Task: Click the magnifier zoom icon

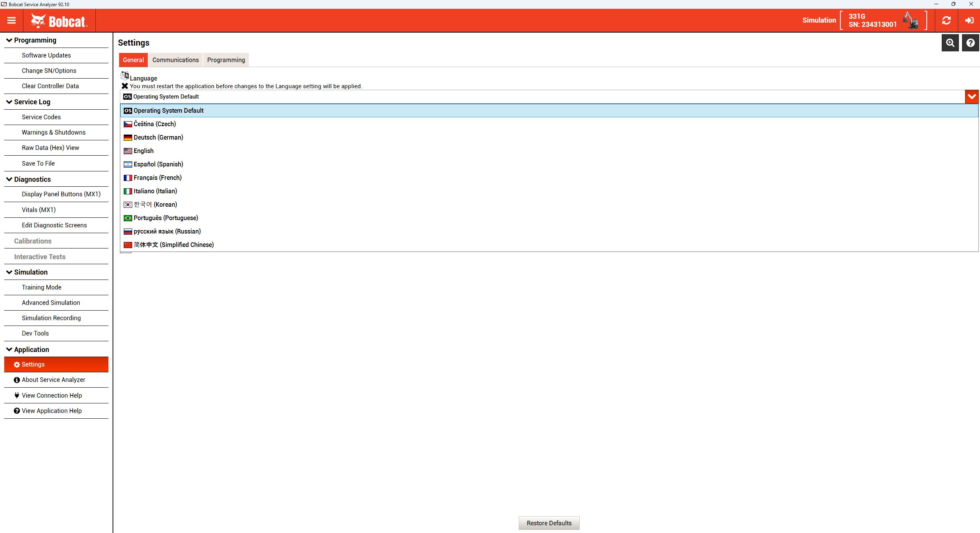Action: click(950, 43)
